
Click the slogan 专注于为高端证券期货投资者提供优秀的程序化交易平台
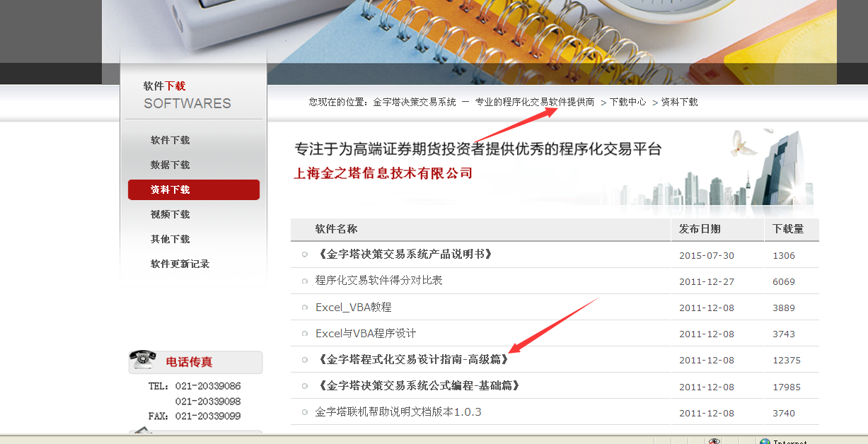478,149
